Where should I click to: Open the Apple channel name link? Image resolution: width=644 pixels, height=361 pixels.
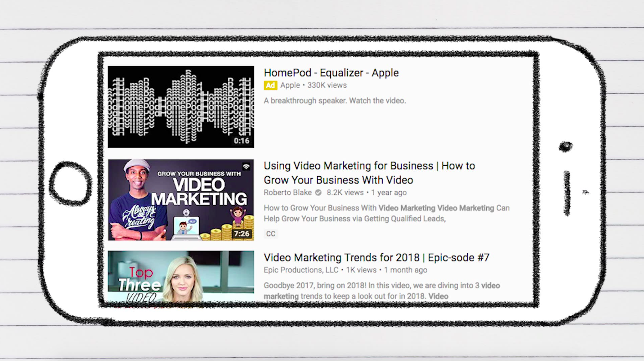coord(290,85)
